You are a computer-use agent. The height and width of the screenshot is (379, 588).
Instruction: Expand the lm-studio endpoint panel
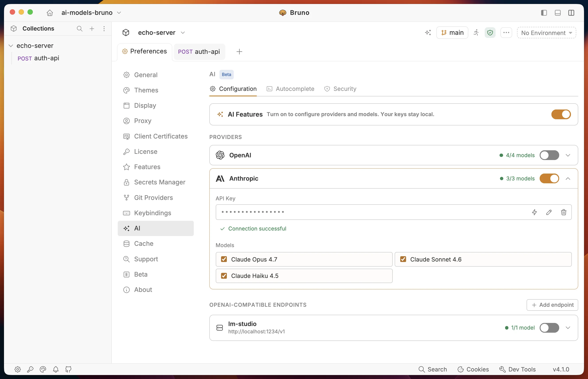click(x=568, y=328)
